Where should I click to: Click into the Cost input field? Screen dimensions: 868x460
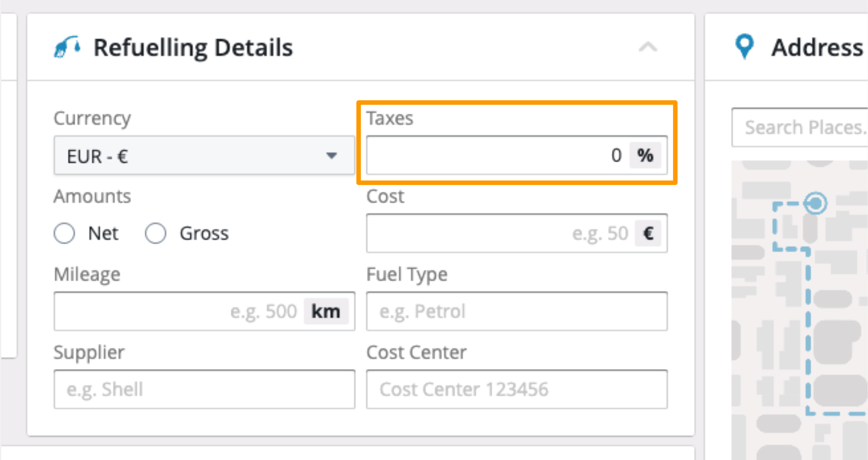[495, 233]
